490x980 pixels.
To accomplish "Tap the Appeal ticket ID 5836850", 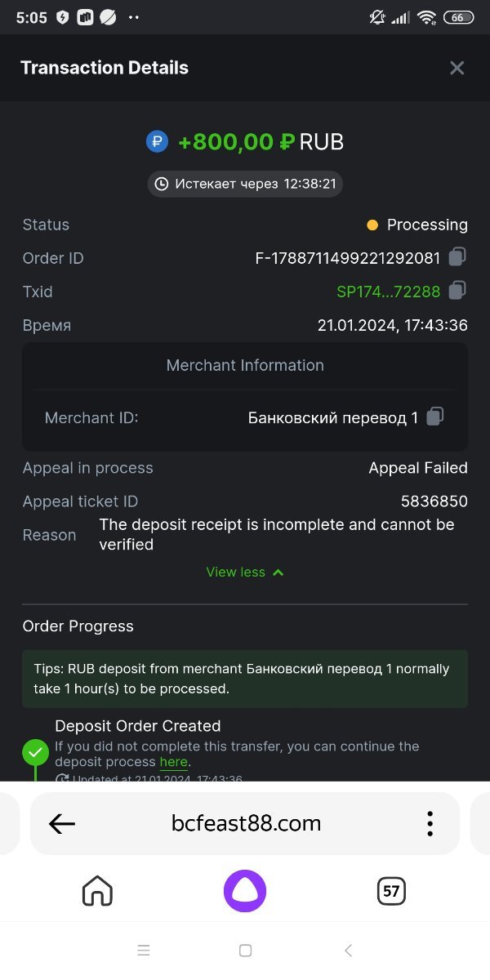I will 434,501.
